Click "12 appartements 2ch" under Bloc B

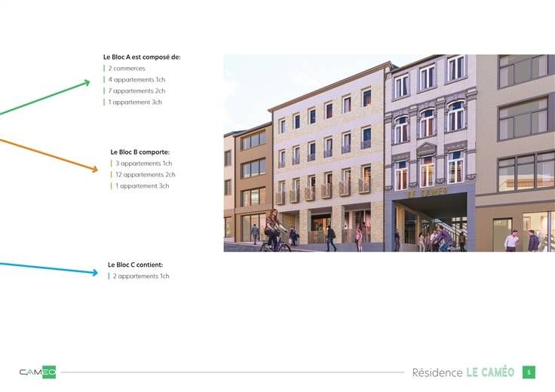pos(145,174)
